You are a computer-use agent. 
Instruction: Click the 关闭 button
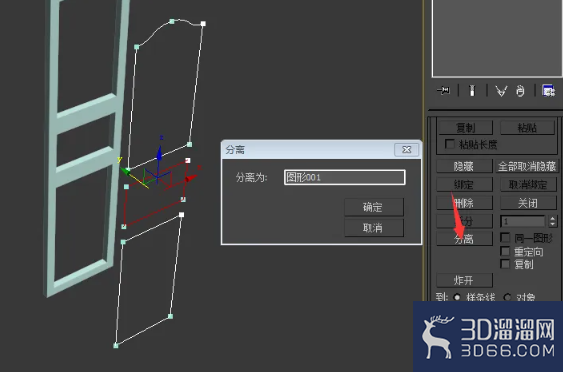[528, 203]
